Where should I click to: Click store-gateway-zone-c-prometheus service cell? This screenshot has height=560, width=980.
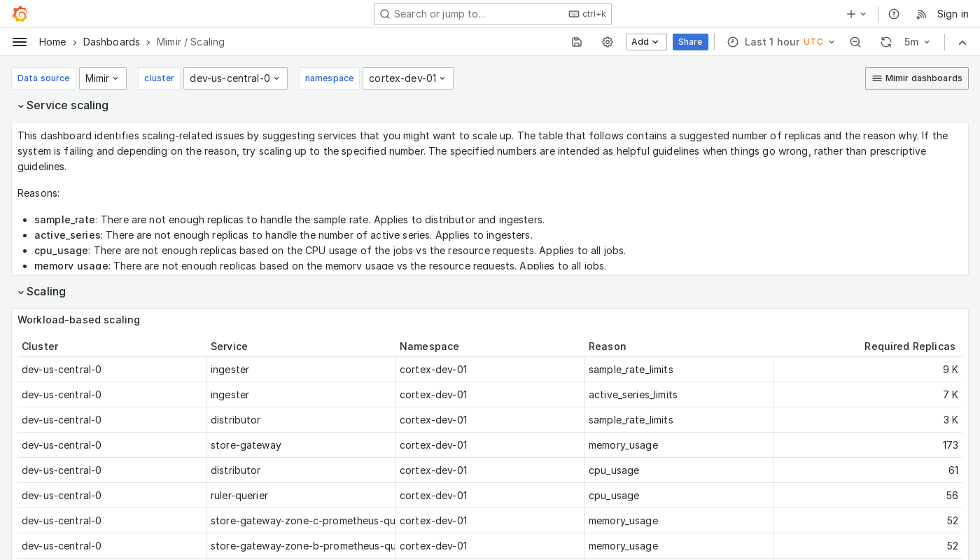click(300, 521)
